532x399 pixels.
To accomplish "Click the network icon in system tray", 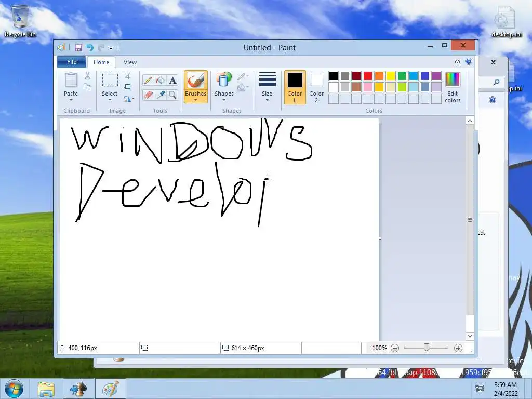I will click(x=480, y=389).
